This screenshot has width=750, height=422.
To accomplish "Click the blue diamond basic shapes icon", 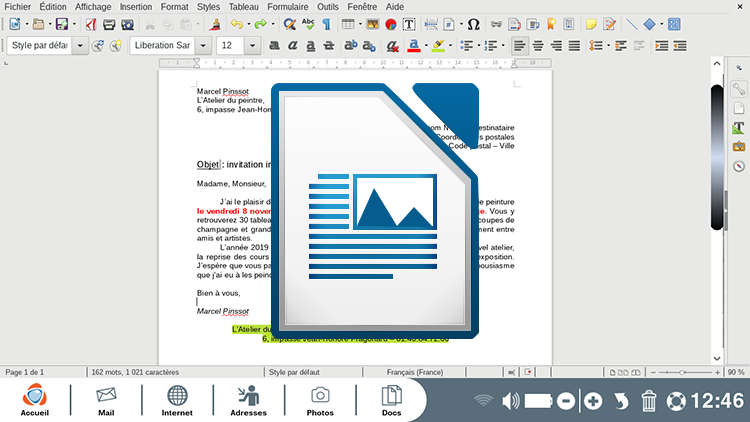I will [649, 24].
